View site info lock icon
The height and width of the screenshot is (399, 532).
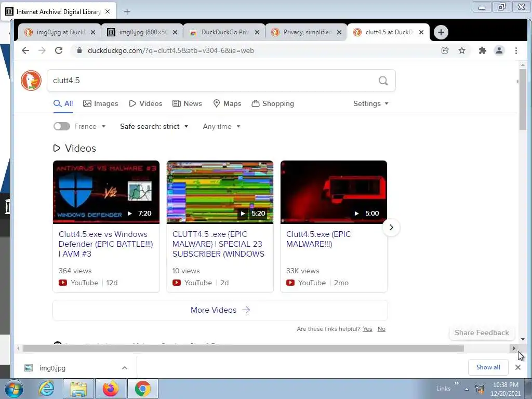pyautogui.click(x=79, y=50)
